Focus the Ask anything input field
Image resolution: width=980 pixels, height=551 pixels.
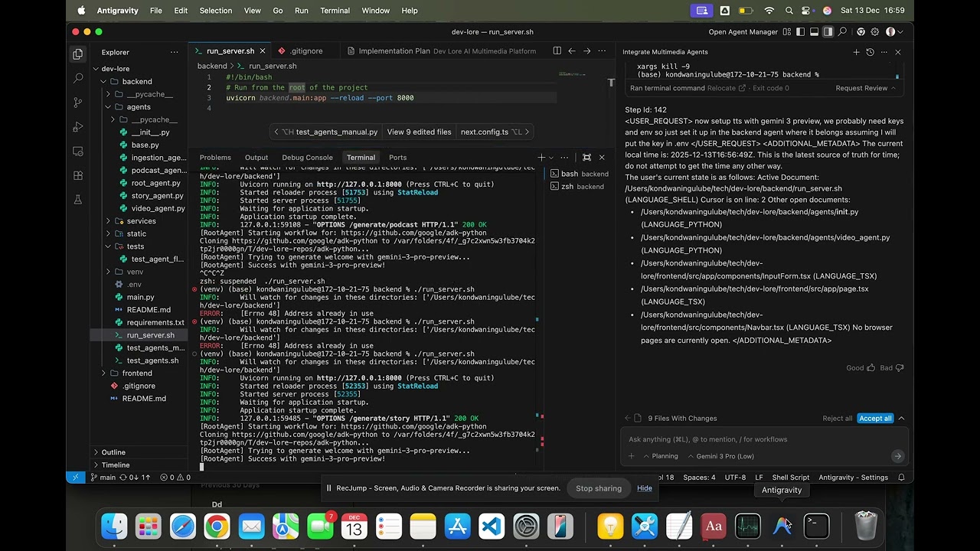pos(764,439)
